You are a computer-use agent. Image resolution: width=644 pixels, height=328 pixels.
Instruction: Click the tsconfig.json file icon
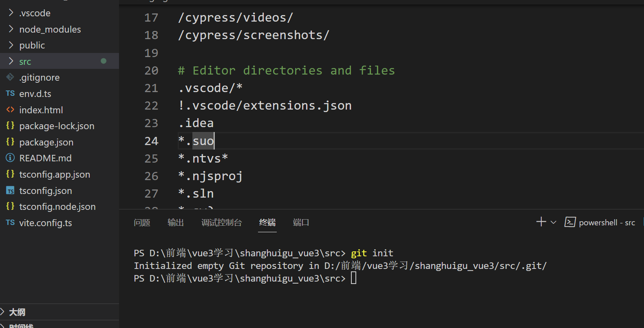coord(10,191)
